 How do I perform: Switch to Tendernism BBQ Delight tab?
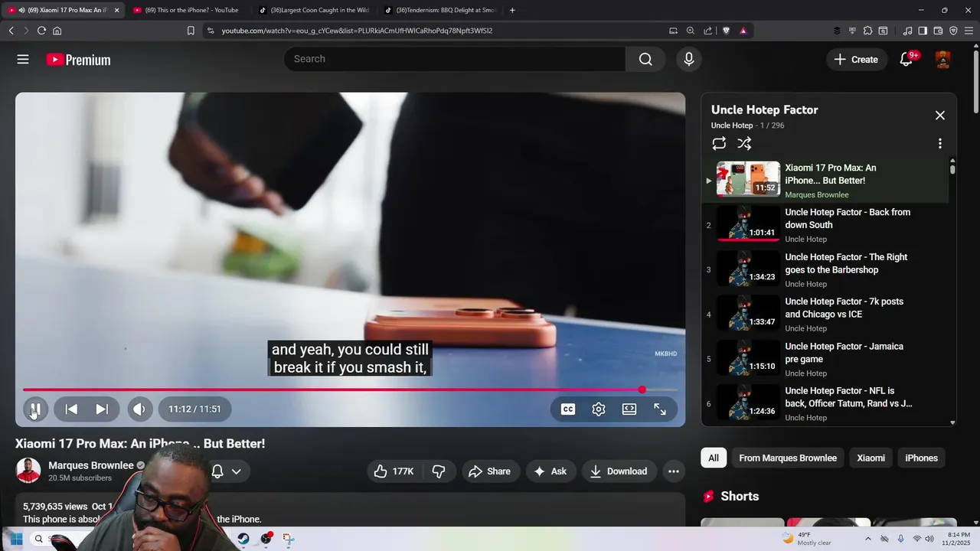[x=440, y=10]
